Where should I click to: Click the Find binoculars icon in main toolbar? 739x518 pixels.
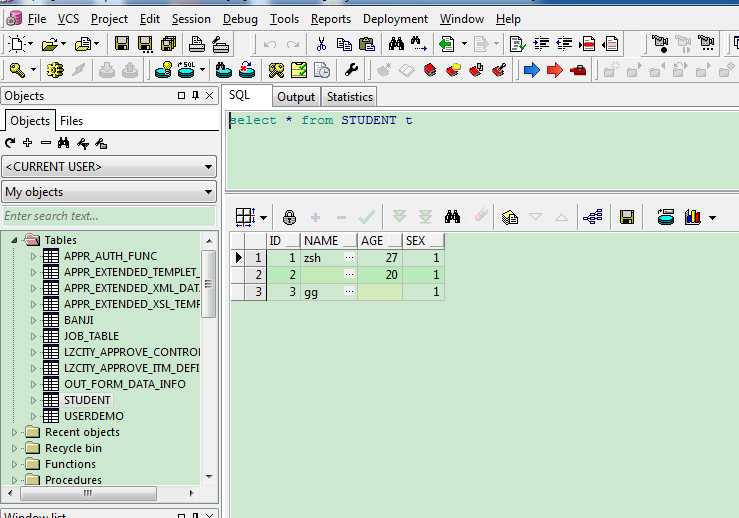(x=396, y=44)
